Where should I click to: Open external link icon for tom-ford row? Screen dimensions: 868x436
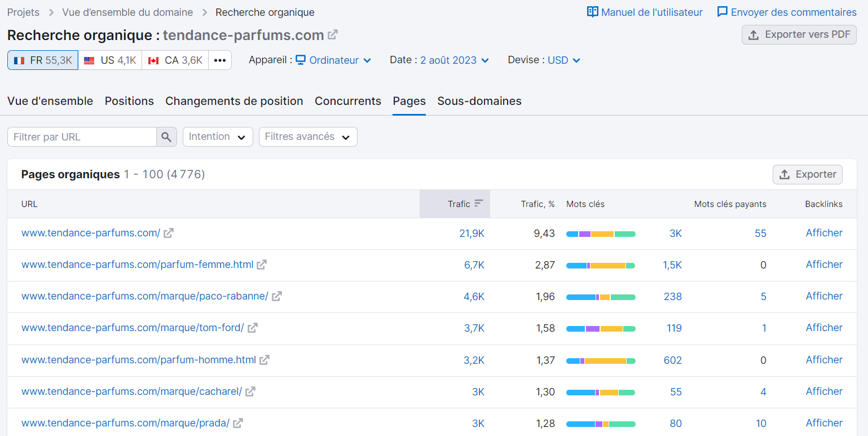pos(253,328)
